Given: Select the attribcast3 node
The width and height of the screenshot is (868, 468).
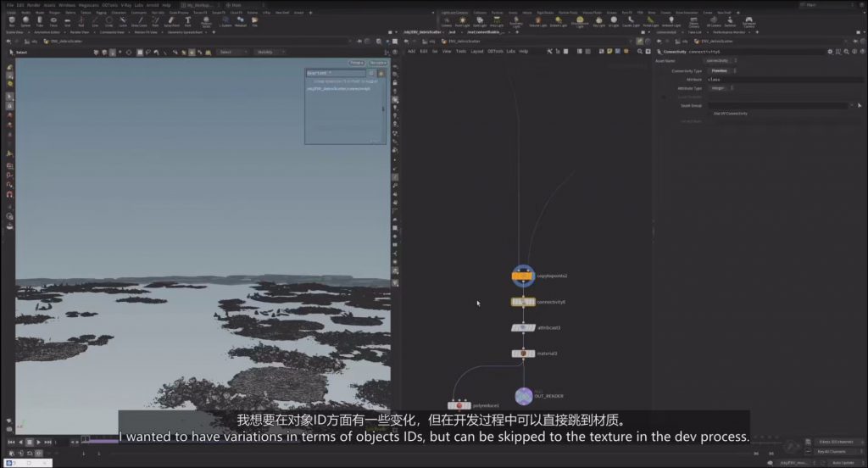Looking at the screenshot, I should (x=523, y=328).
